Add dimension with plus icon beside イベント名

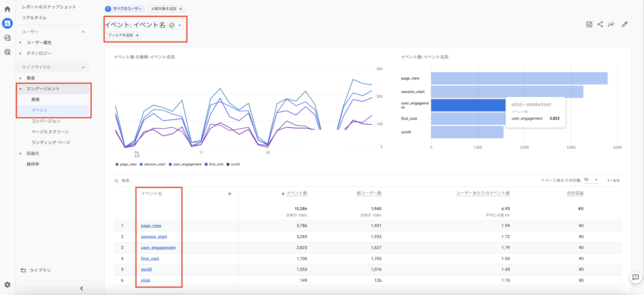click(230, 194)
